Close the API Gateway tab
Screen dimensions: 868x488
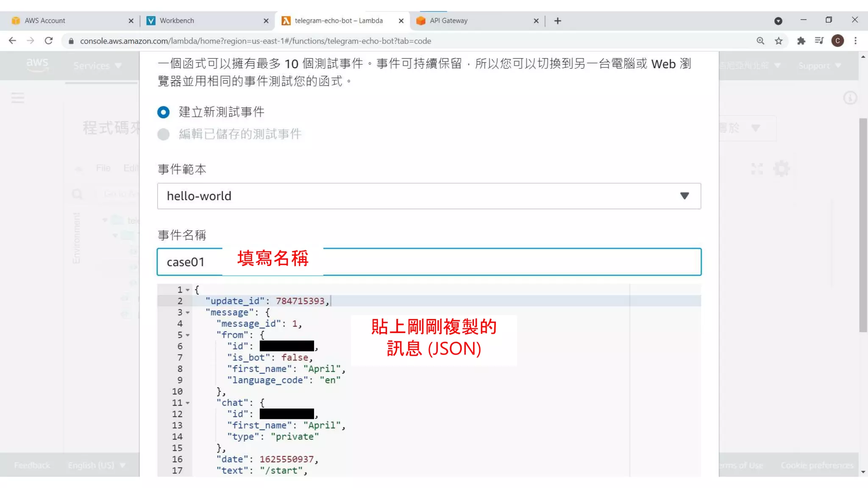pyautogui.click(x=536, y=21)
